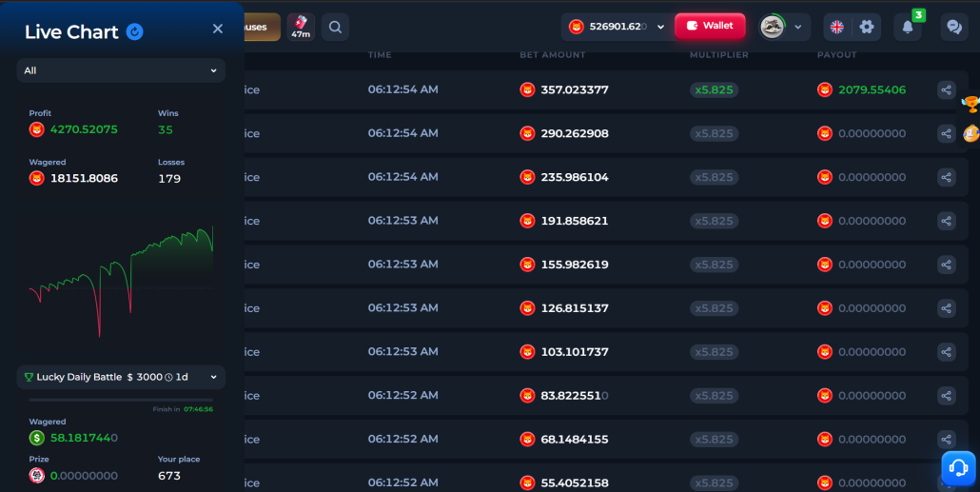Open the chat bubbles icon
This screenshot has width=980, height=492.
954,27
